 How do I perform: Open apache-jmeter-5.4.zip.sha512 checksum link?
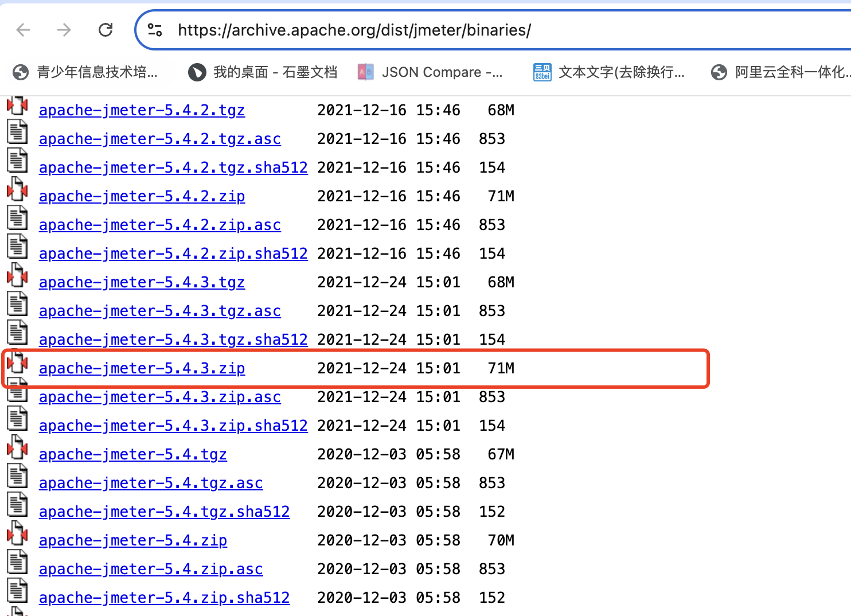tap(165, 598)
